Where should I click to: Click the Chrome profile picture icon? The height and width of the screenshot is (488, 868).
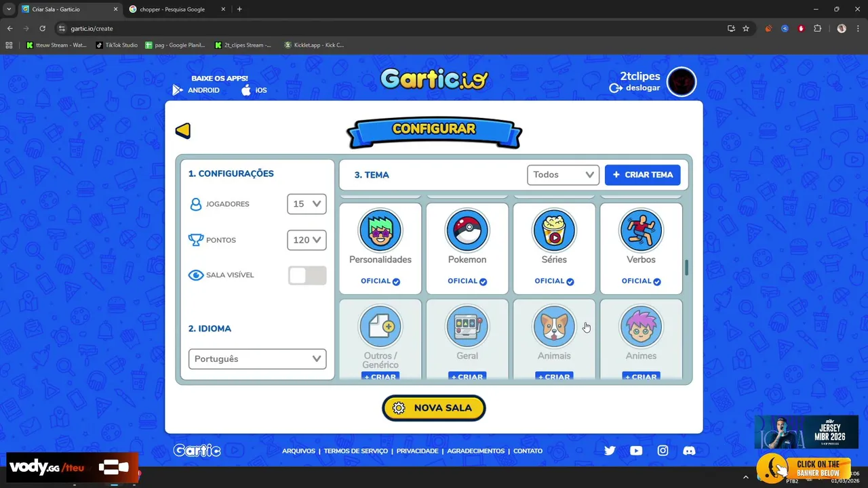coord(842,28)
